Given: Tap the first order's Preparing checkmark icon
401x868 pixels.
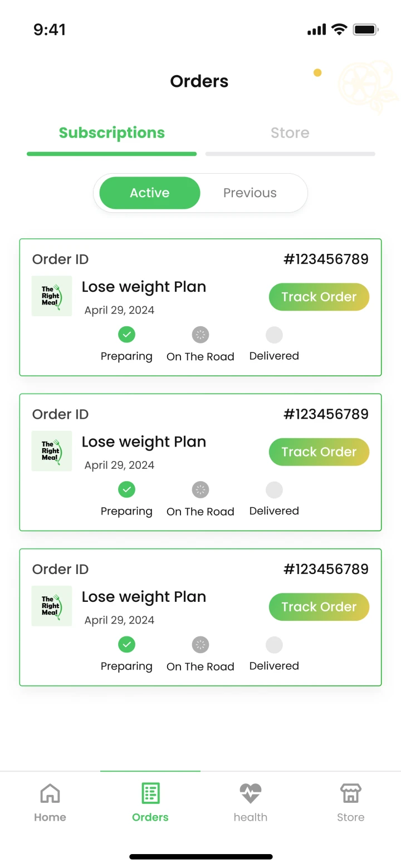Looking at the screenshot, I should [127, 335].
